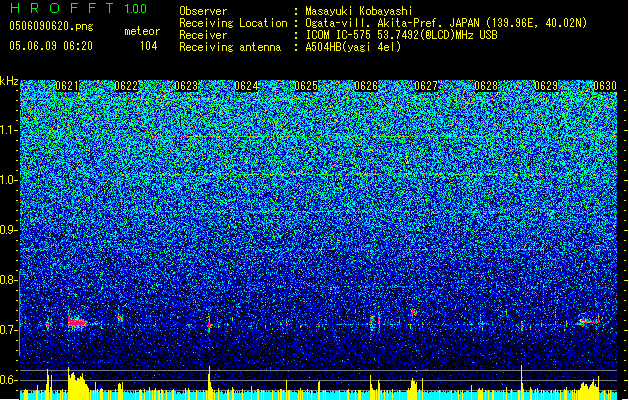The width and height of the screenshot is (629, 400).
Task: Click the 0.9 kHz axis label
Action: (8, 230)
